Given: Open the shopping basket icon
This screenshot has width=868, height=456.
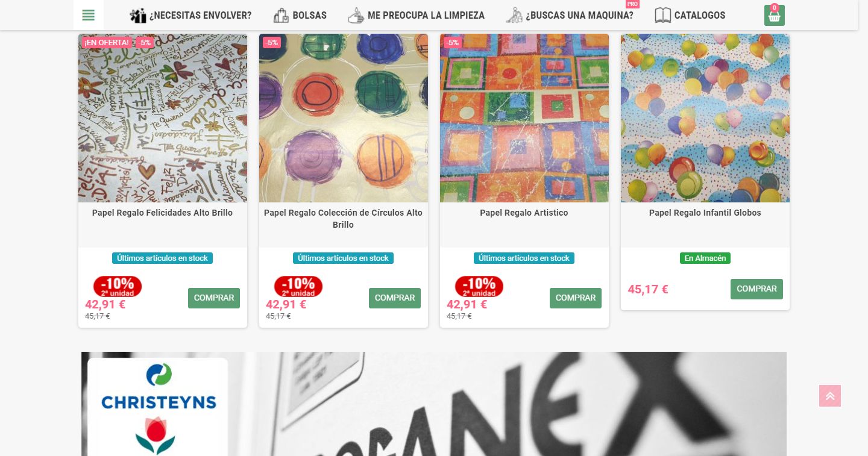Looking at the screenshot, I should 775,16.
